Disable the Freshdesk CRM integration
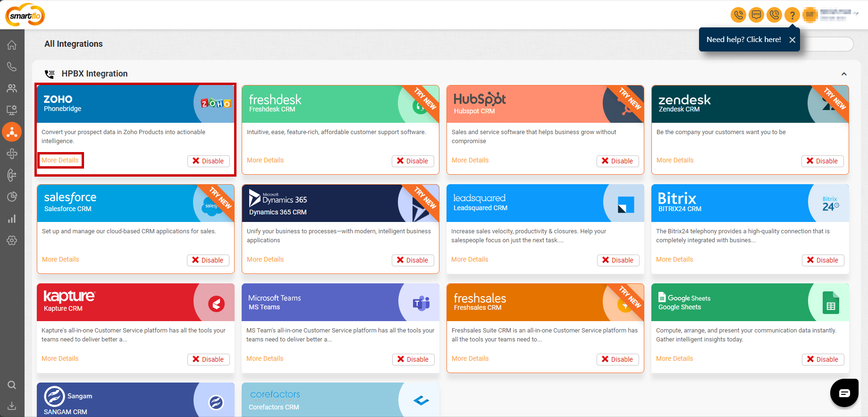868x417 pixels. click(413, 161)
